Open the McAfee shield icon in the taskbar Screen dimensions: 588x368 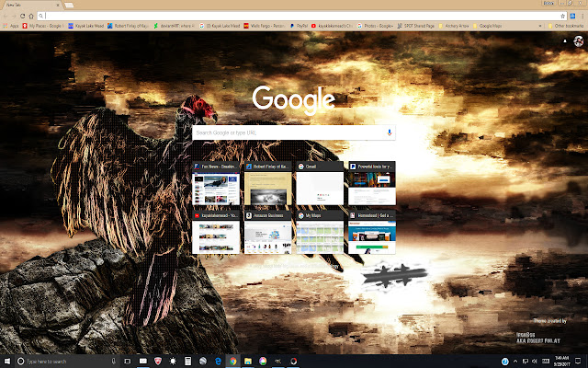[x=158, y=362]
